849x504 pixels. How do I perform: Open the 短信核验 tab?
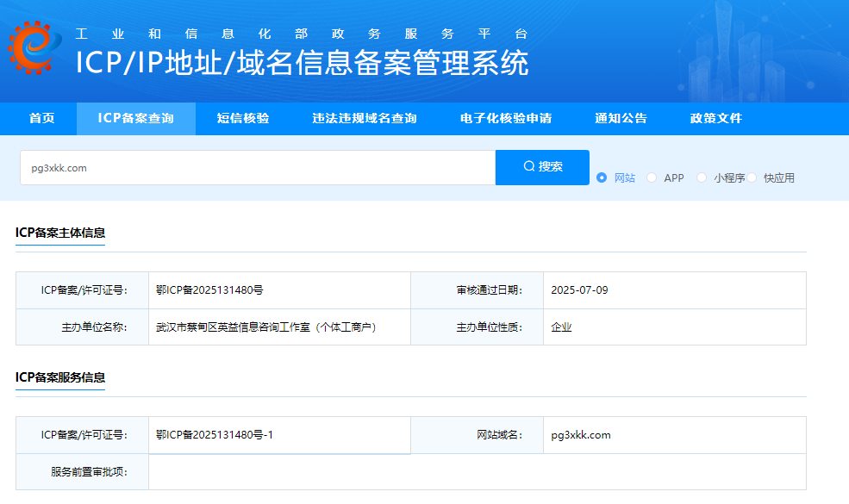pyautogui.click(x=242, y=119)
